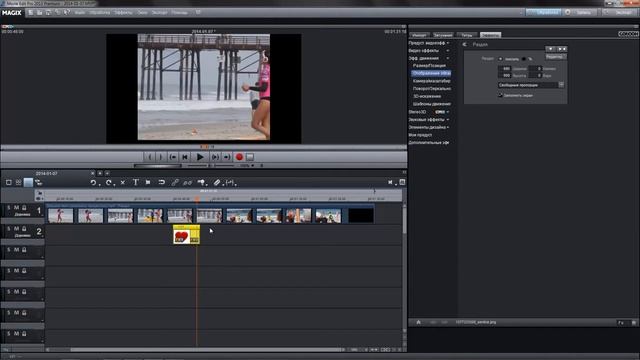Click fullscreen preview monitor icon

tap(250, 157)
